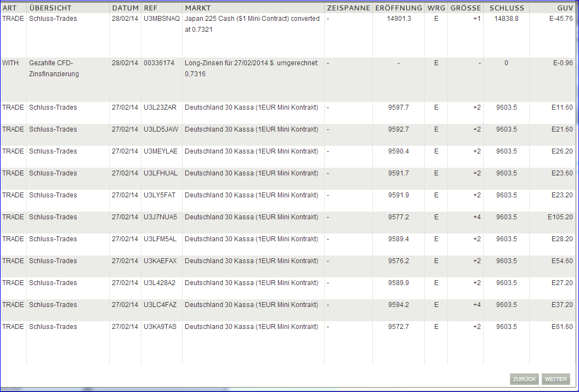Select the trade row with reference U3J7NUA5

219,217
